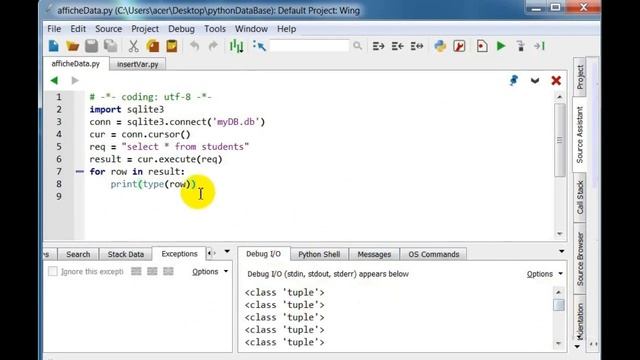
Task: Open the vertical Project side tab
Action: pos(580,77)
